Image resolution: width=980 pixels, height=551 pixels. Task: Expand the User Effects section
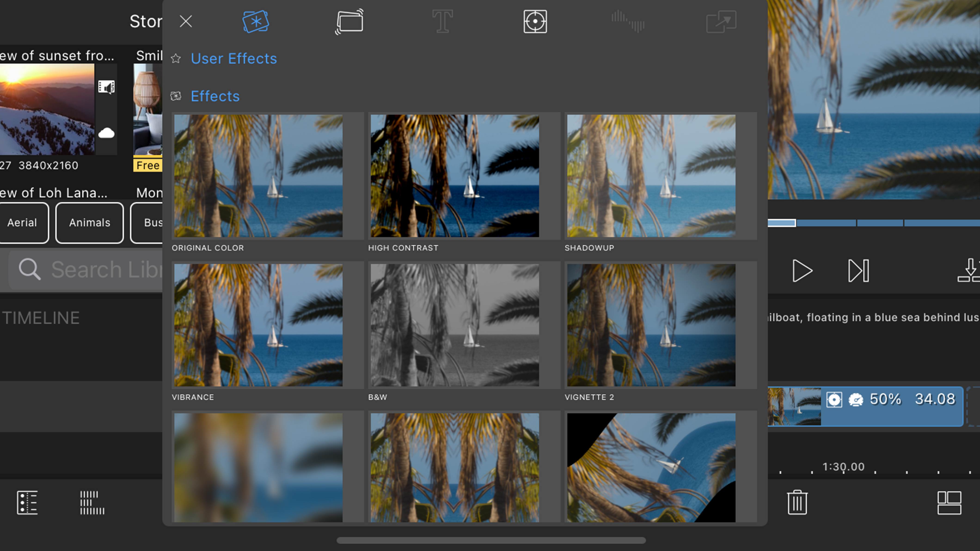[234, 58]
